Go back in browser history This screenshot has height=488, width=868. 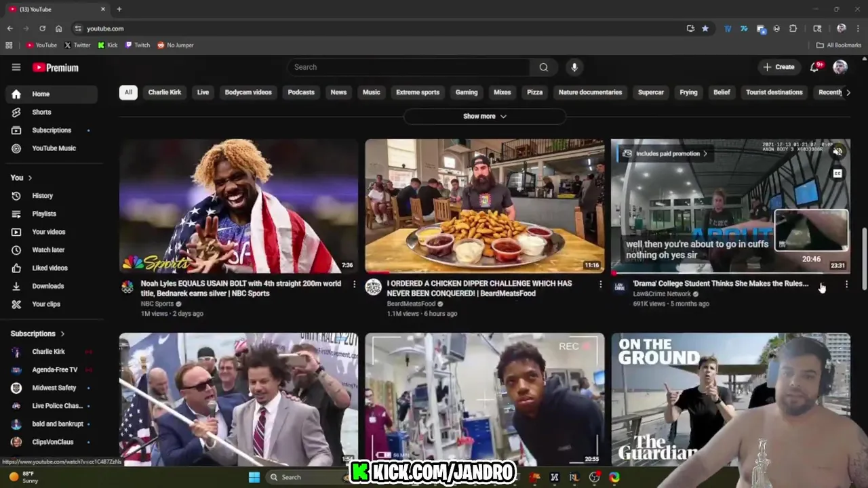(9, 28)
